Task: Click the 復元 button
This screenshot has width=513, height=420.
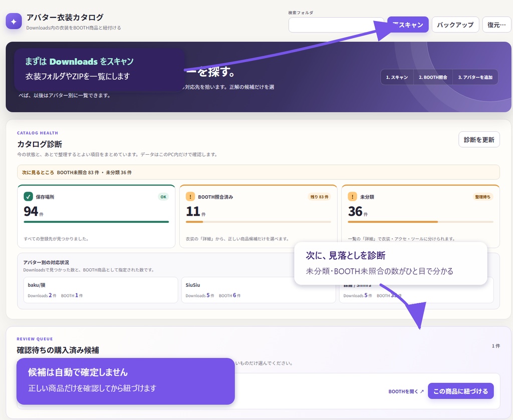Action: click(496, 25)
